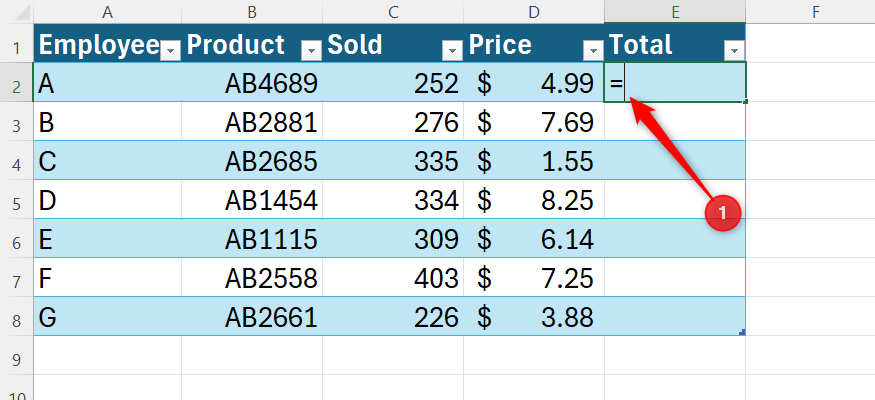Open the Price column filter dropdown

click(x=593, y=51)
